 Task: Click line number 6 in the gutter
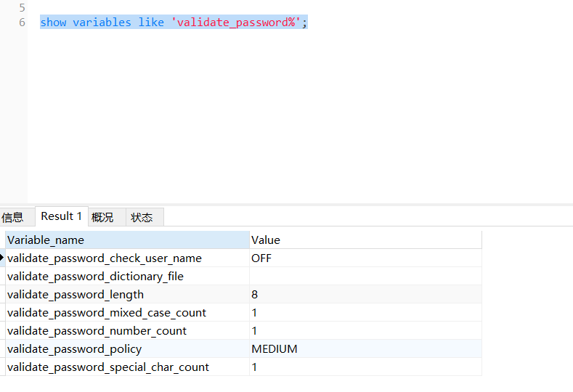click(x=22, y=23)
